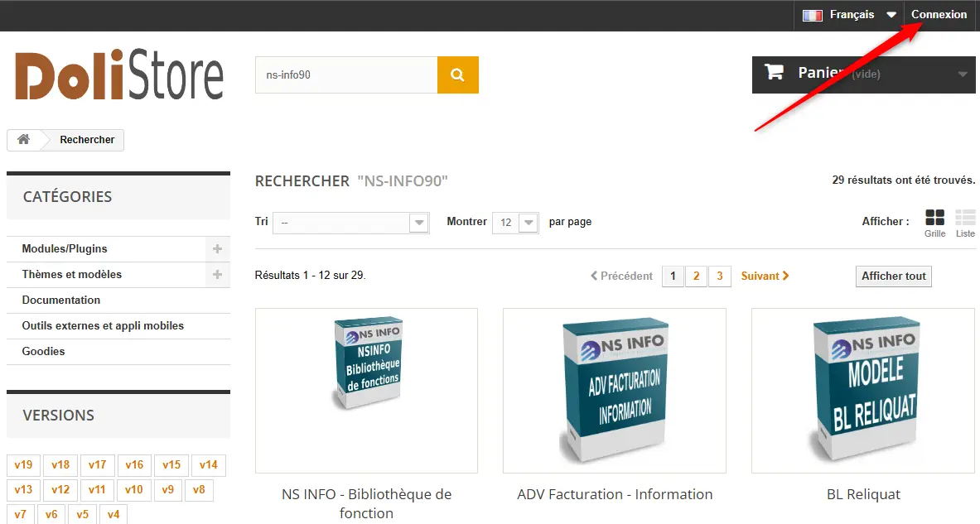Filter by version v11
This screenshot has width=980, height=524.
pyautogui.click(x=98, y=490)
